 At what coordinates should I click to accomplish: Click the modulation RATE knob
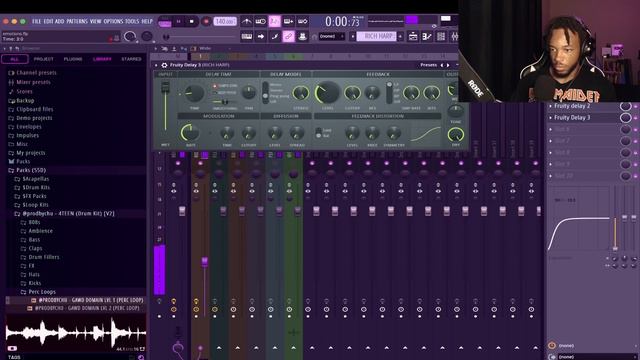point(190,133)
